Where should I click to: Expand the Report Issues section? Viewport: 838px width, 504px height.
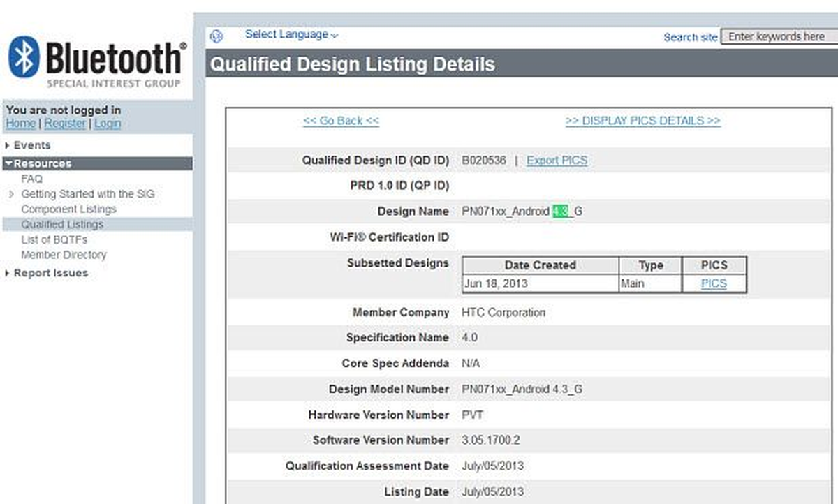(x=51, y=273)
